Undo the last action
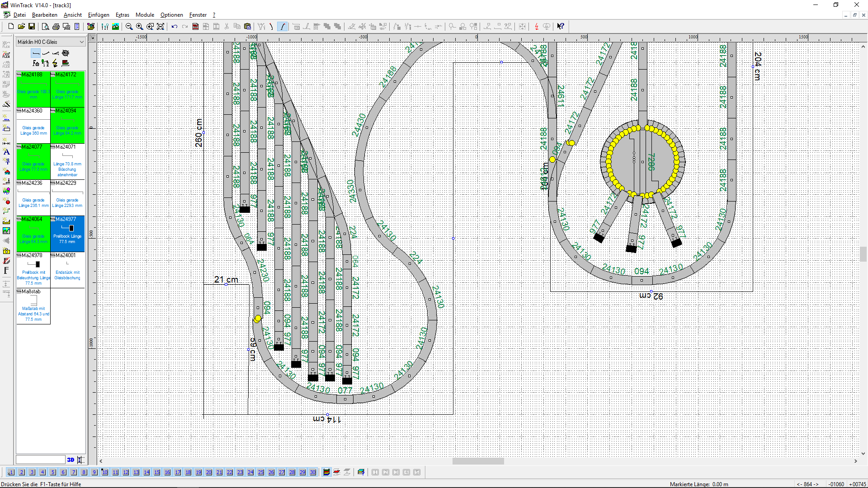This screenshot has width=868, height=488. pyautogui.click(x=175, y=27)
